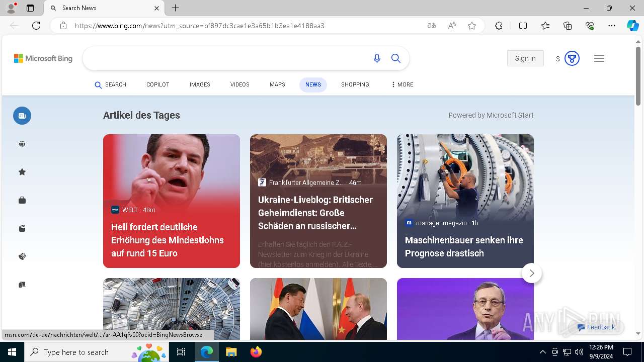Viewport: 644px width, 362px height.
Task: Switch to the VIDEOS tab
Action: (x=239, y=84)
